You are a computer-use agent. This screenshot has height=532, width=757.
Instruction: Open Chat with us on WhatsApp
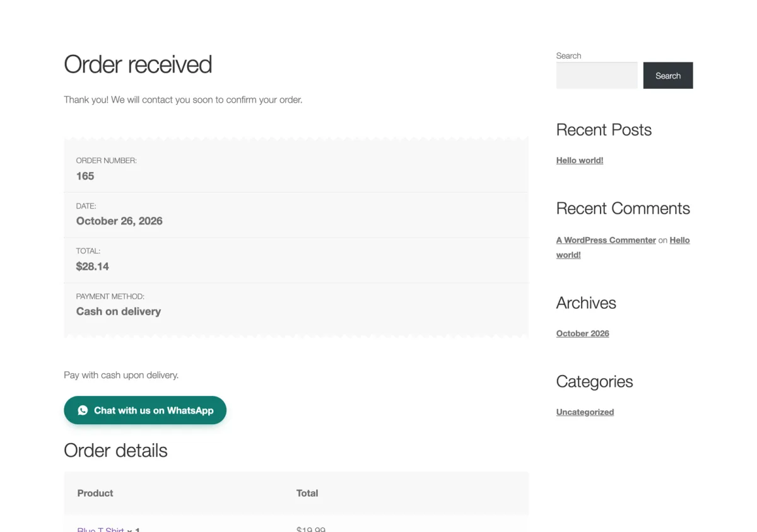click(145, 410)
